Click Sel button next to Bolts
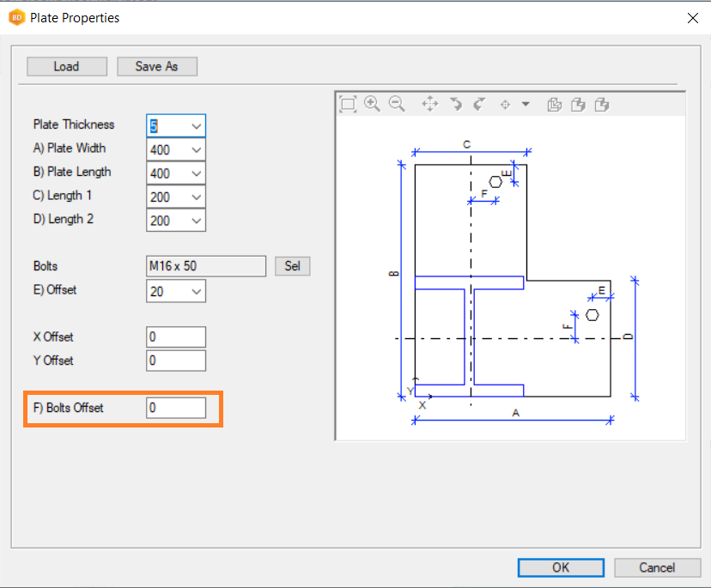Image resolution: width=711 pixels, height=588 pixels. (292, 266)
